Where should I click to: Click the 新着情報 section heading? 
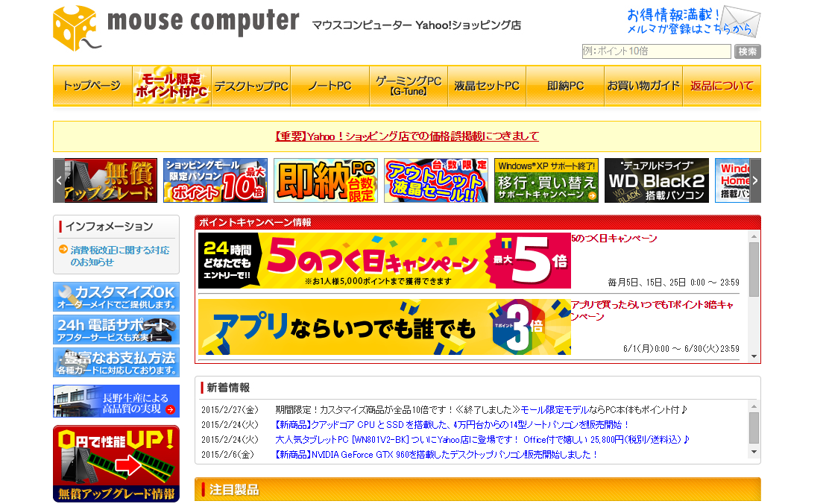tap(228, 388)
